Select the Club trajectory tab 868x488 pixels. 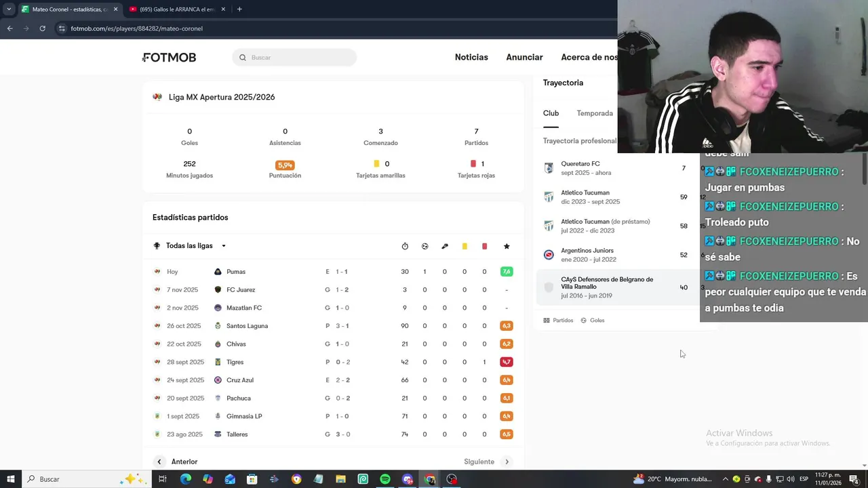tap(551, 113)
